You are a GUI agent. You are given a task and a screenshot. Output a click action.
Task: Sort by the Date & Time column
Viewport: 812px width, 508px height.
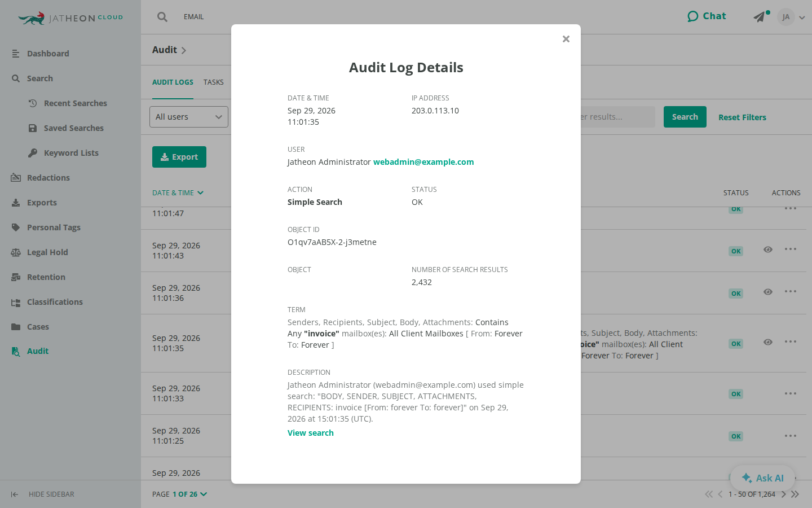click(x=178, y=193)
